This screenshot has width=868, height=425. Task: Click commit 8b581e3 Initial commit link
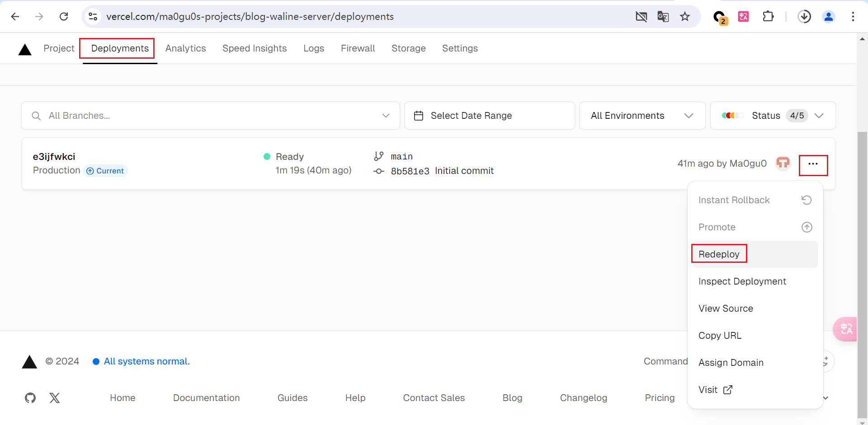[442, 171]
